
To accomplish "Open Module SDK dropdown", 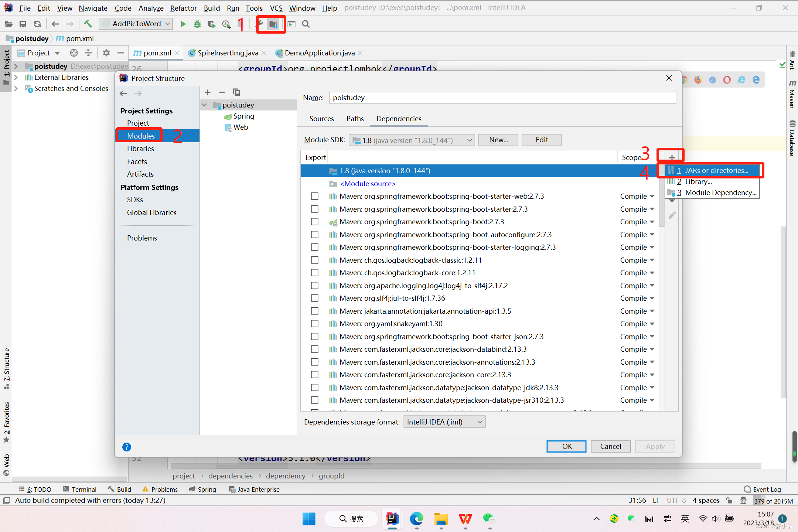I will click(x=412, y=140).
